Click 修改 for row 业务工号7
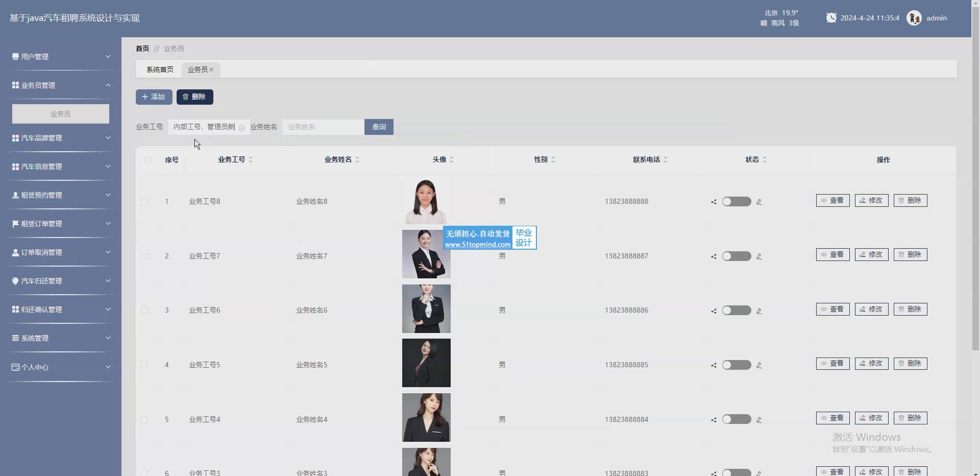 (871, 254)
